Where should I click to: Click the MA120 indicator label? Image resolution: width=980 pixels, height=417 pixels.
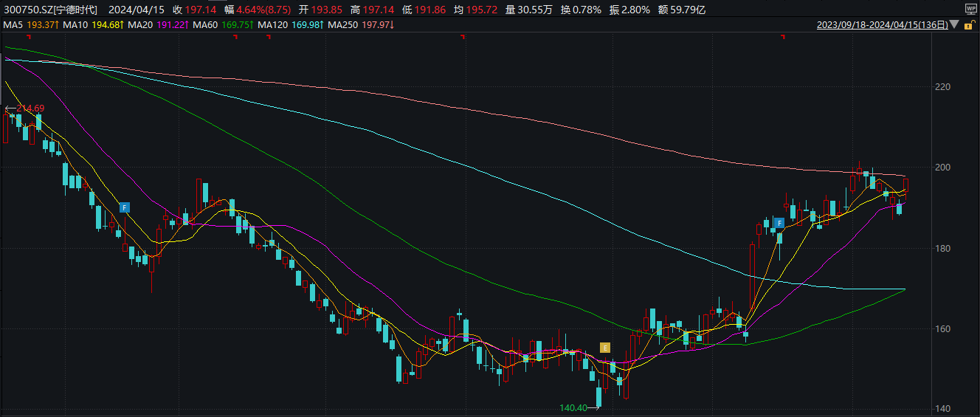pyautogui.click(x=273, y=25)
